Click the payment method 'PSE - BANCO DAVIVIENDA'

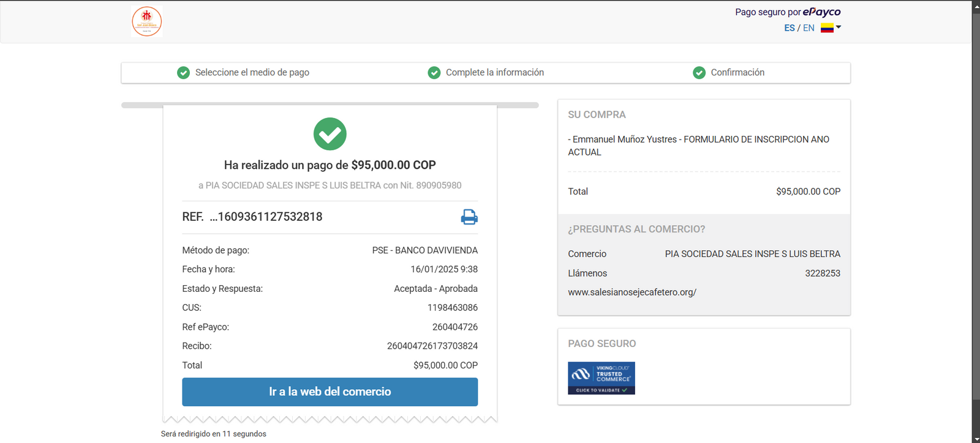(425, 250)
